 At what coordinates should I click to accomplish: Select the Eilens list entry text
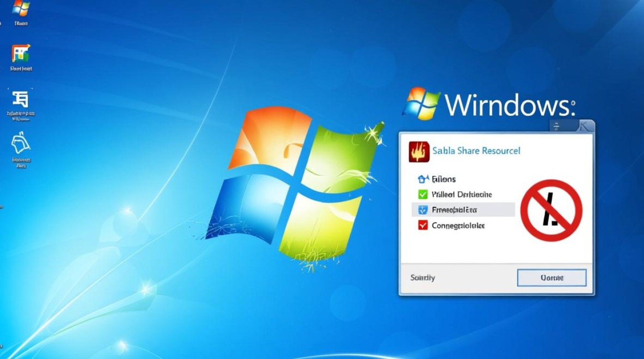point(444,179)
